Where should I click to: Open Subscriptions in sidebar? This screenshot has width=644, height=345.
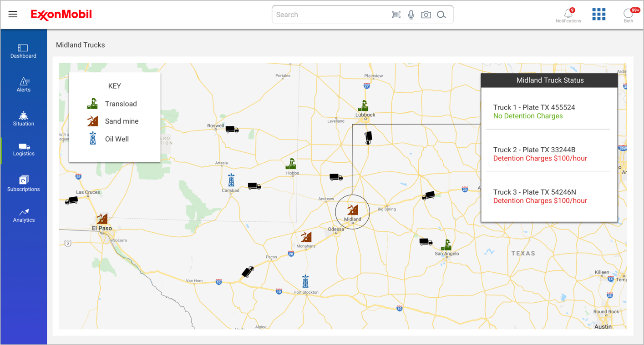pyautogui.click(x=24, y=184)
